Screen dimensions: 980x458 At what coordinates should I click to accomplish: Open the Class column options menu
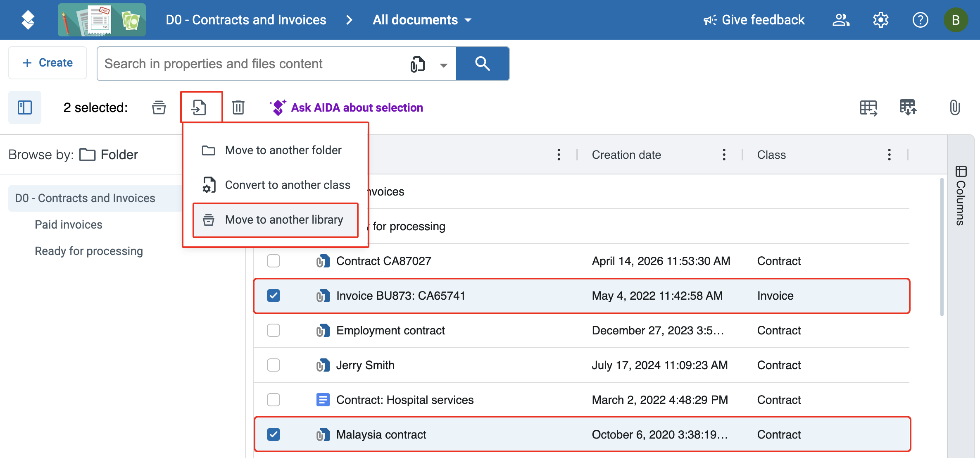pyautogui.click(x=889, y=155)
